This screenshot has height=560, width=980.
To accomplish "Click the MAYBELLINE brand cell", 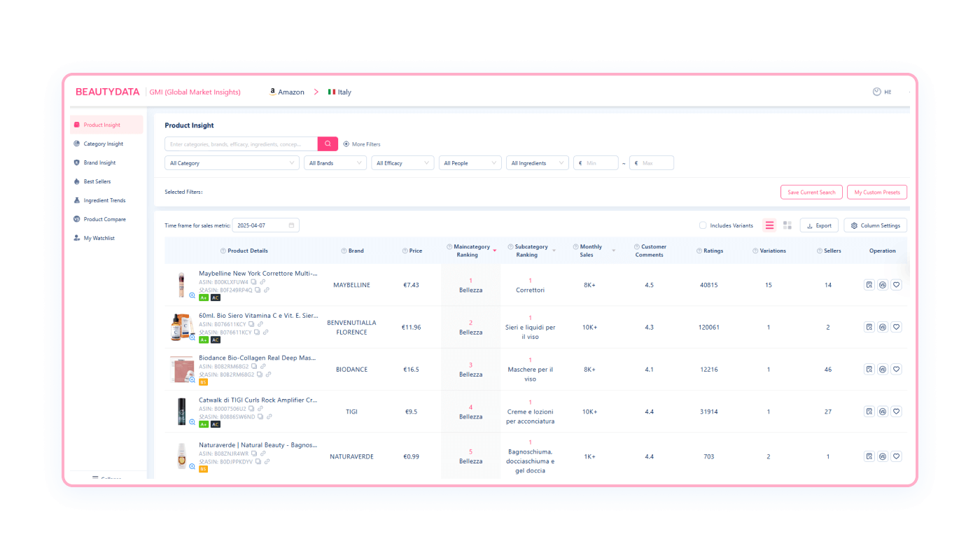I will pos(351,285).
